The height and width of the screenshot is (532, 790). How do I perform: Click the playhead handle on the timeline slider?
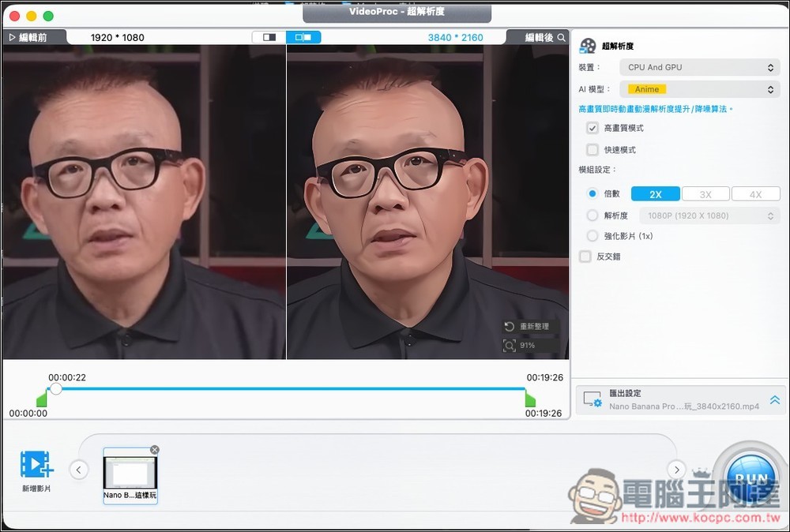tap(55, 388)
